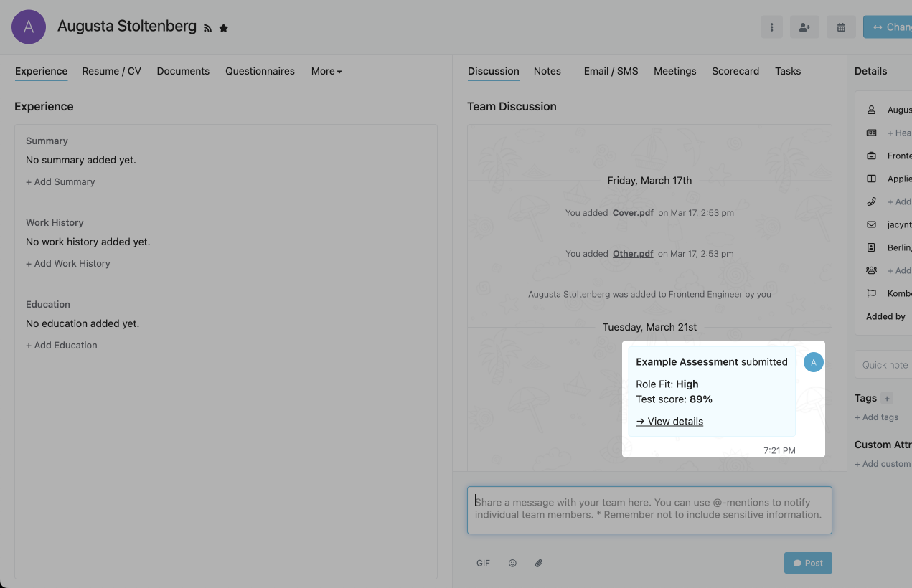
Task: Focus the team message text box
Action: [649, 510]
